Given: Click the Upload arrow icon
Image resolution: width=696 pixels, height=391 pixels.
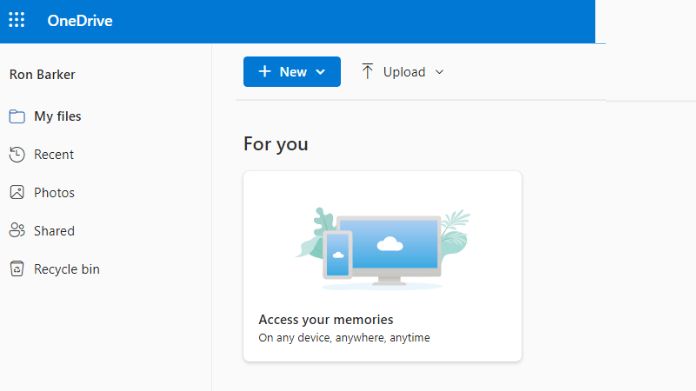Looking at the screenshot, I should click(x=367, y=71).
